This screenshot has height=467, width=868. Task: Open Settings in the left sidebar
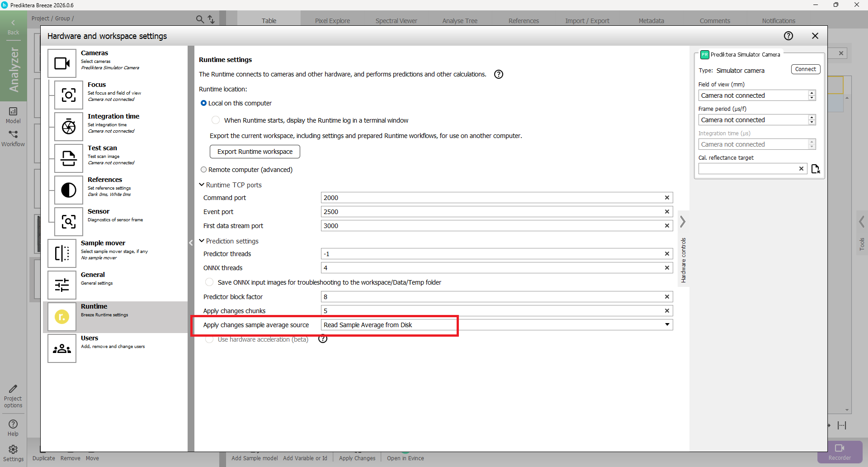(13, 453)
